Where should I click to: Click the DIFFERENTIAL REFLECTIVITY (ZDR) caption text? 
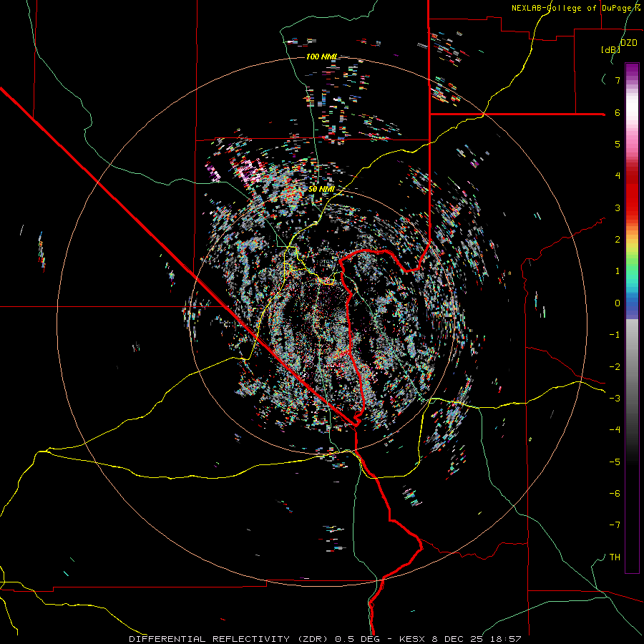pyautogui.click(x=230, y=639)
